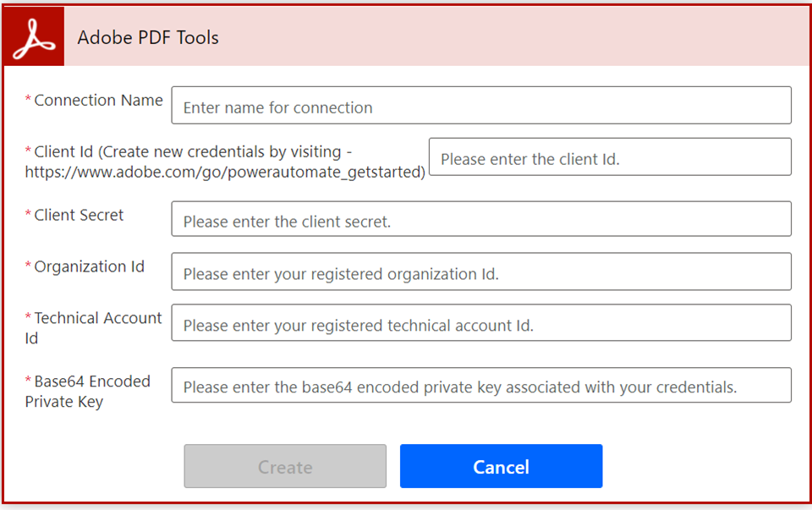The image size is (812, 510).
Task: Click the "Technical Account Id" label
Action: pos(93,328)
